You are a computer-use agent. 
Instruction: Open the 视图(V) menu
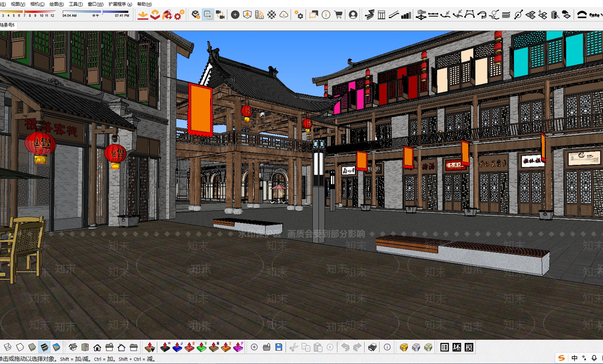pos(18,4)
